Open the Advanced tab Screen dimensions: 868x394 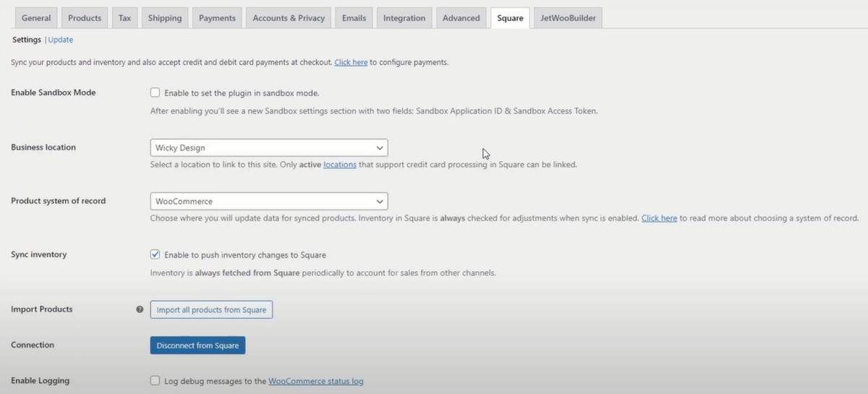point(461,18)
